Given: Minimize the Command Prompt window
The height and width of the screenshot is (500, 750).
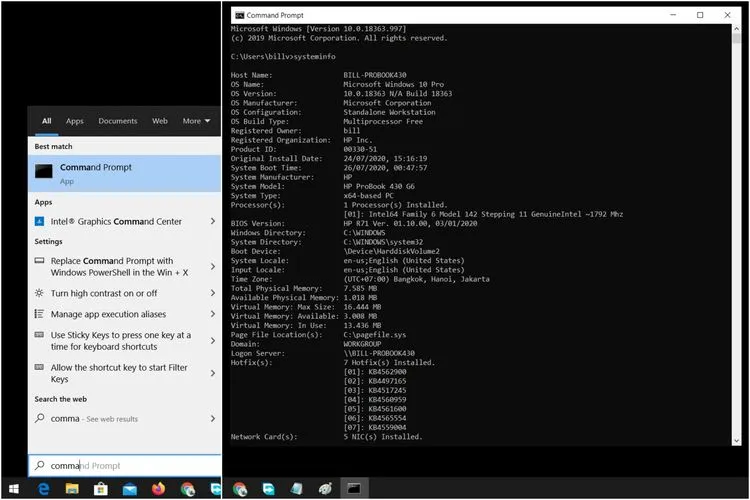Looking at the screenshot, I should (x=673, y=15).
